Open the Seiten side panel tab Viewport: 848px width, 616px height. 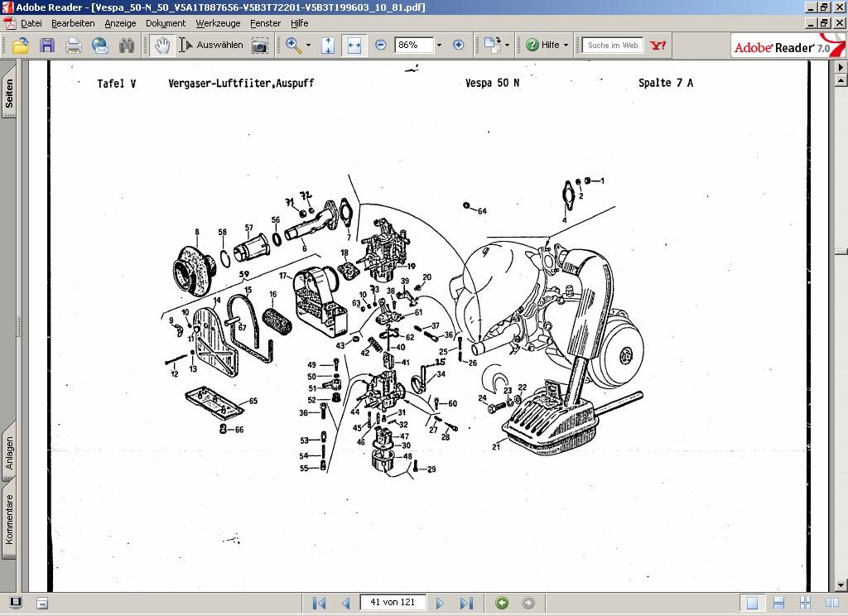click(9, 94)
